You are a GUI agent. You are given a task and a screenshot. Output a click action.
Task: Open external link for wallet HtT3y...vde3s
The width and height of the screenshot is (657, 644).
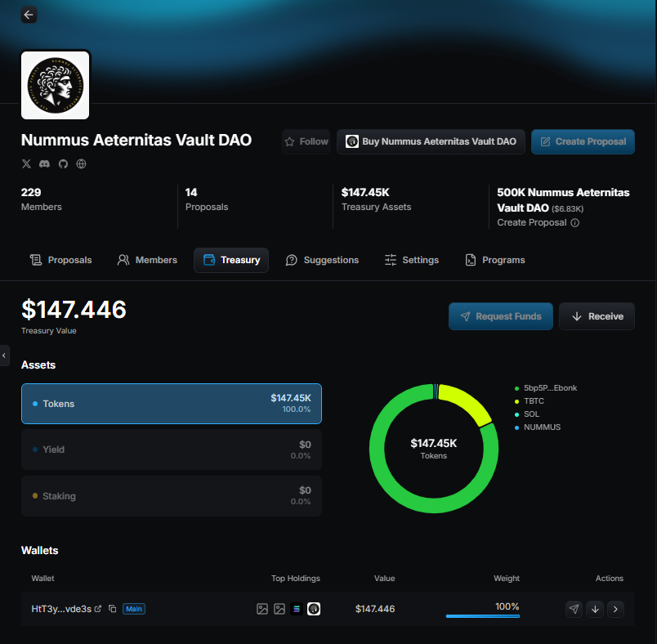(x=98, y=609)
